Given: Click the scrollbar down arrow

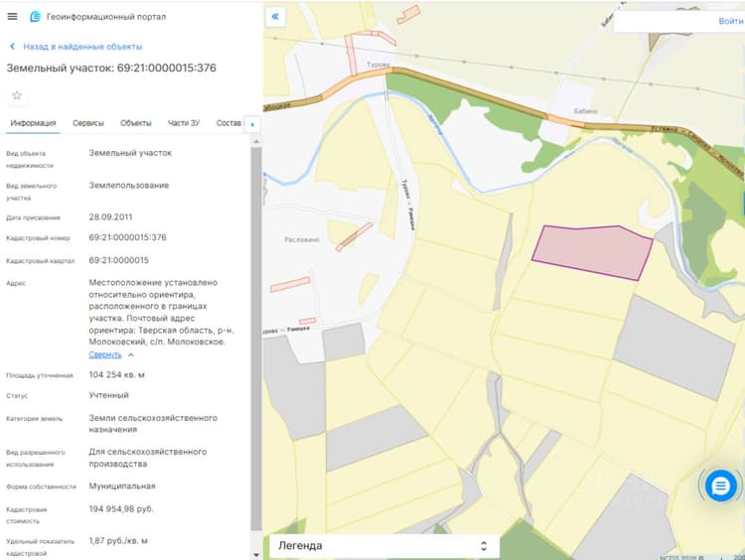Looking at the screenshot, I should [x=256, y=554].
